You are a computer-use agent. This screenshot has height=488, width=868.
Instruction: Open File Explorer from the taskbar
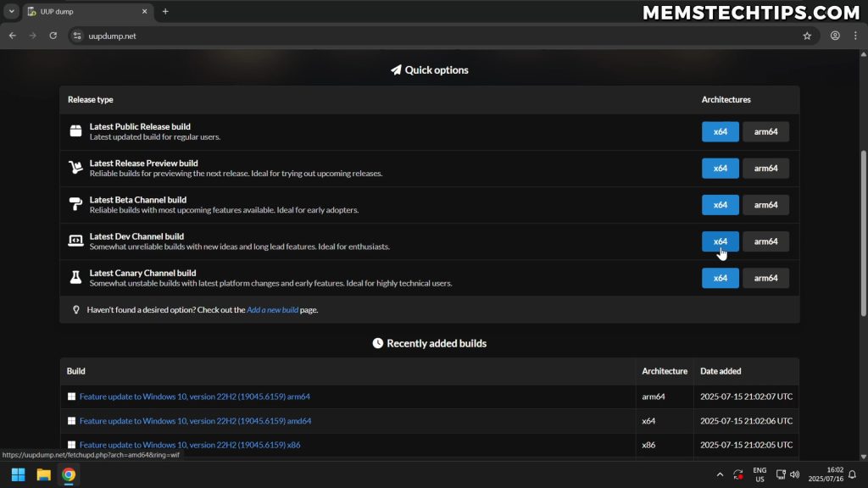pos(44,474)
